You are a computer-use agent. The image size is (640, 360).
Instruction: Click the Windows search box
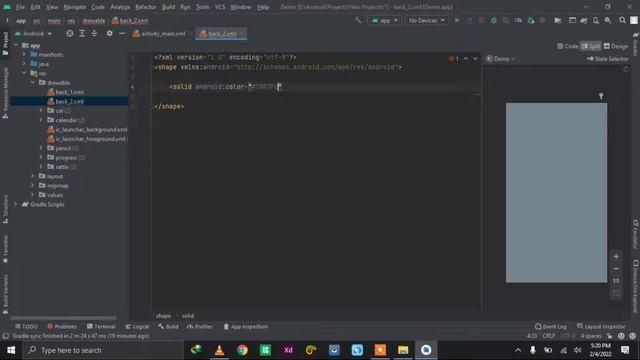[103, 350]
